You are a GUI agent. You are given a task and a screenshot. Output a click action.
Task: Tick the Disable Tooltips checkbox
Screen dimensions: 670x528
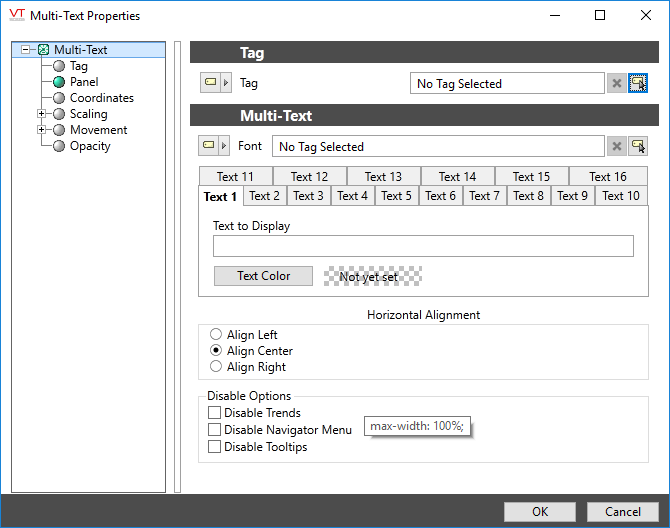pyautogui.click(x=214, y=447)
